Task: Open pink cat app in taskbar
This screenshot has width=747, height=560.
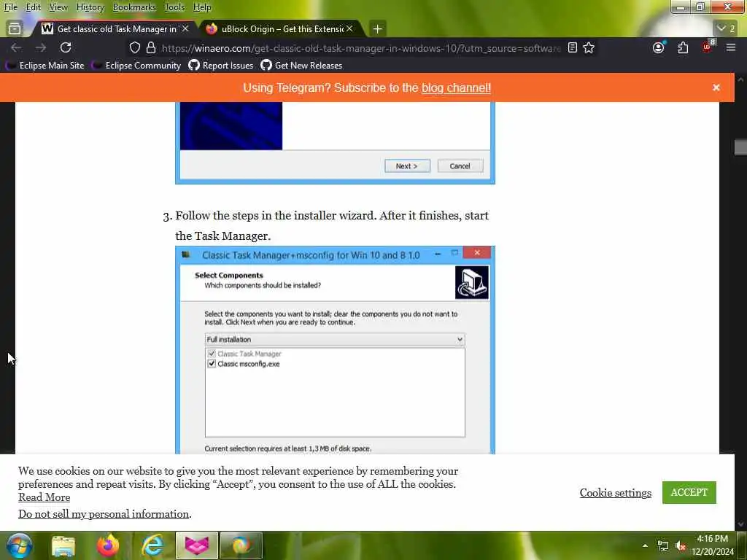Action: (197, 545)
